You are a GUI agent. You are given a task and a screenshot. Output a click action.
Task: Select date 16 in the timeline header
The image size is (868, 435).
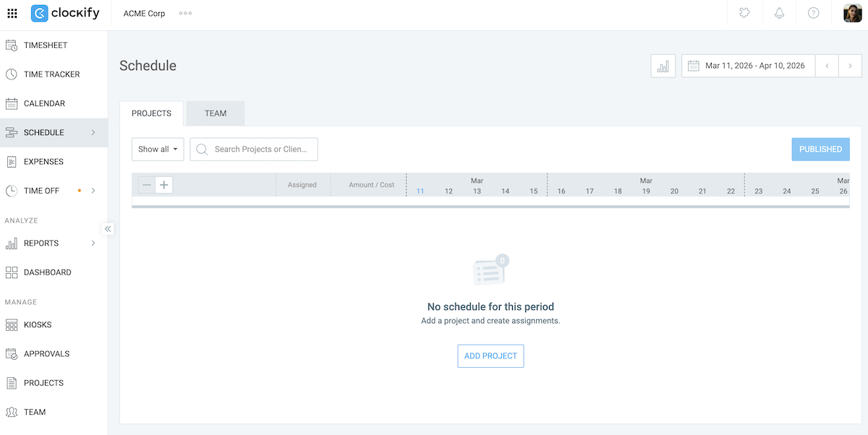coord(561,191)
